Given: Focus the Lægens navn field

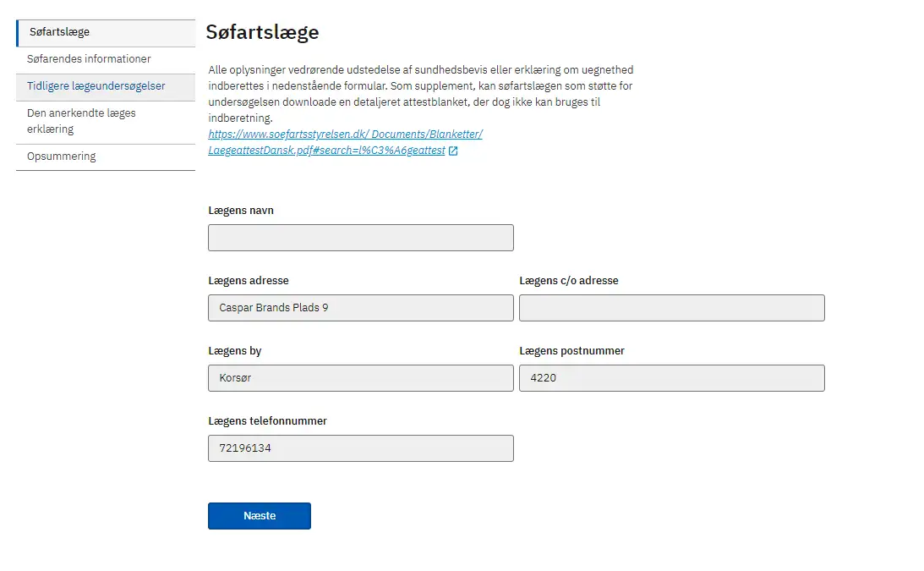Looking at the screenshot, I should tap(361, 238).
